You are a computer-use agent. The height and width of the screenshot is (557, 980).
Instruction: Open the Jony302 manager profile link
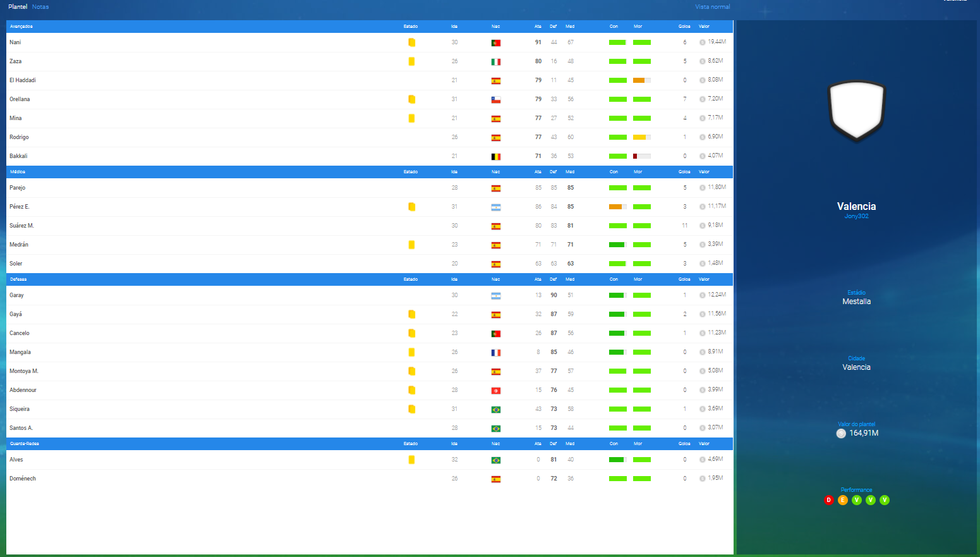856,216
